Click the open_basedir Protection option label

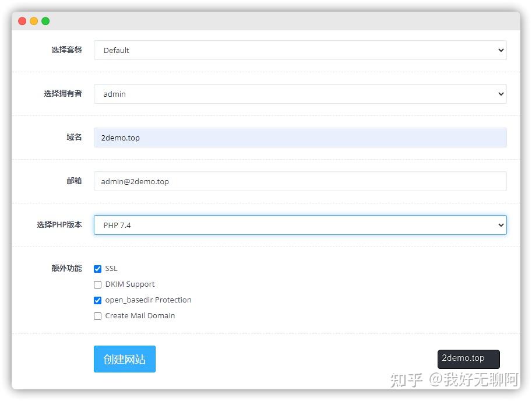148,300
